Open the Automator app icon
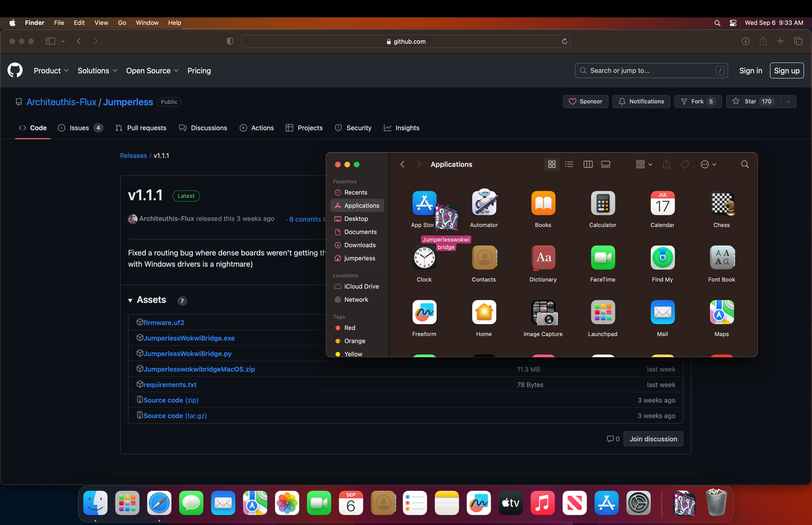Viewport: 812px width, 525px height. (484, 203)
